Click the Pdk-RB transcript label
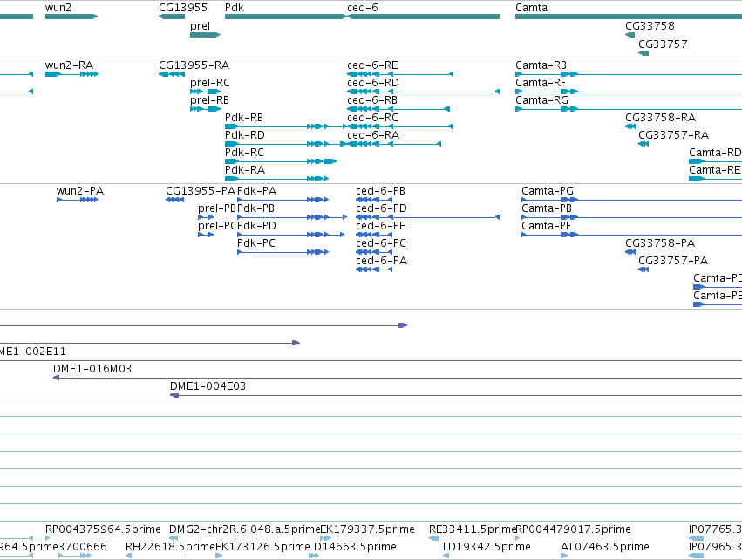Screen dimensions: 742x560 coord(244,118)
